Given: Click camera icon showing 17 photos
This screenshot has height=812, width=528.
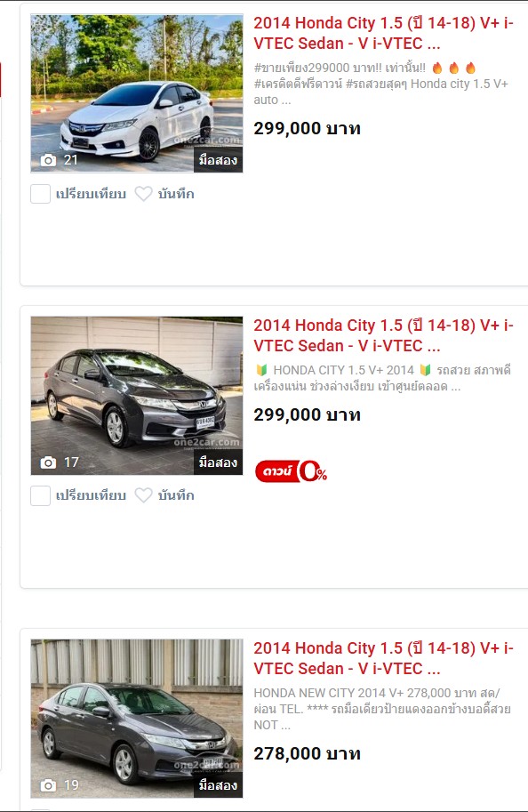Looking at the screenshot, I should [x=48, y=462].
